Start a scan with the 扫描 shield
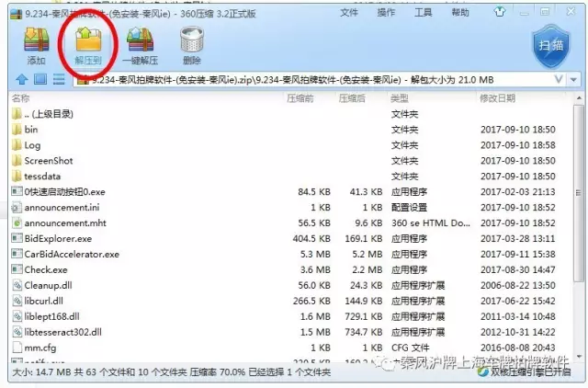Viewport: 588px width, 388px height. point(551,46)
